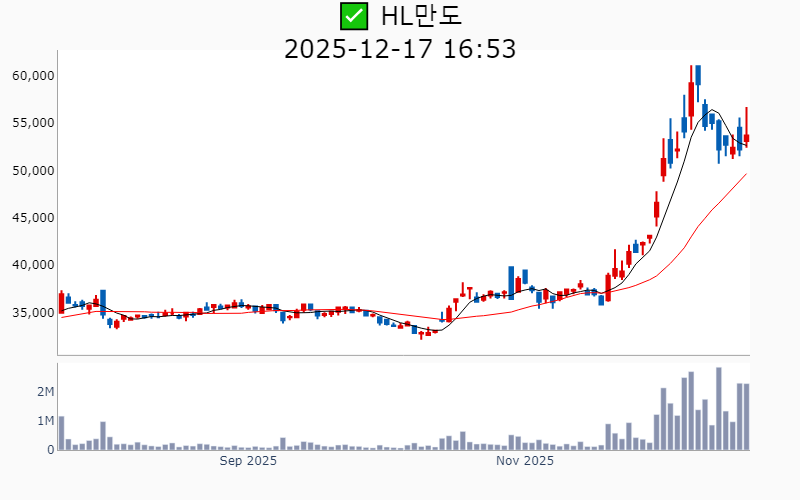
Task: Click the 35,000 price axis label
Action: [33, 313]
